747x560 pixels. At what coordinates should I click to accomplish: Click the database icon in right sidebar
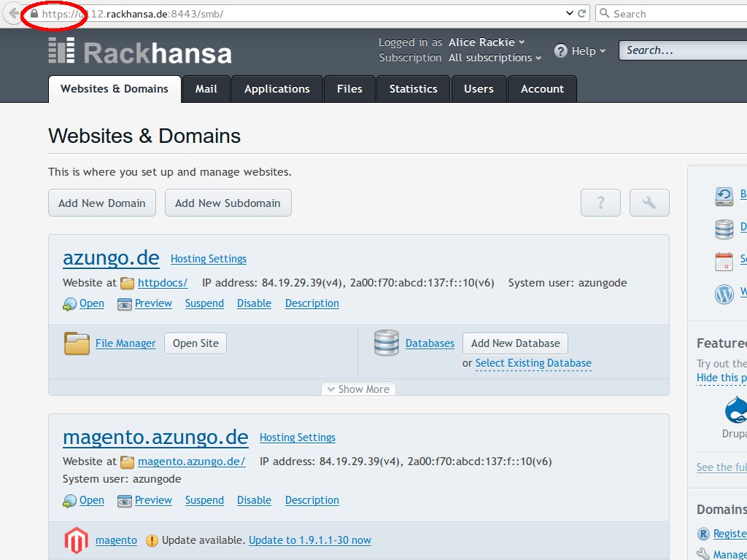(x=724, y=229)
